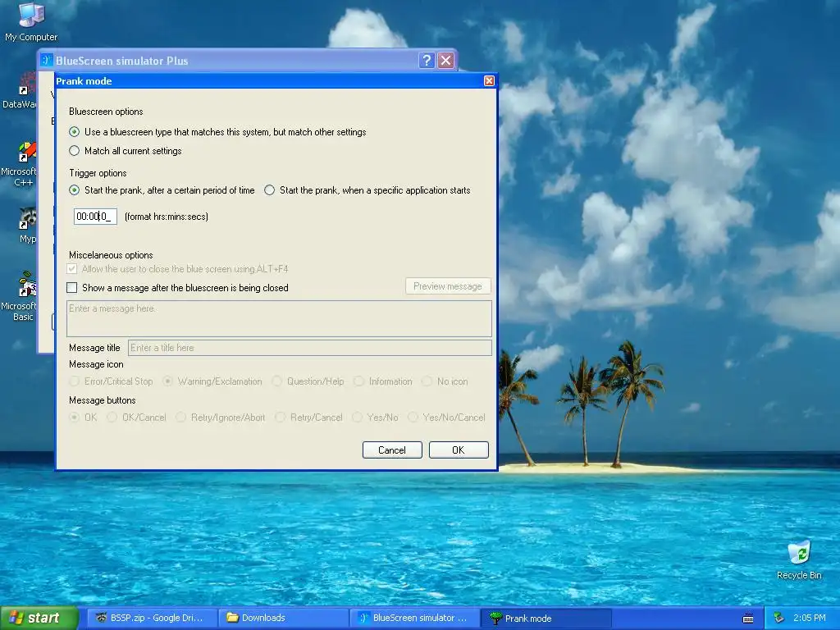Click the 'Message icon' label
This screenshot has height=630, width=840.
click(x=97, y=364)
